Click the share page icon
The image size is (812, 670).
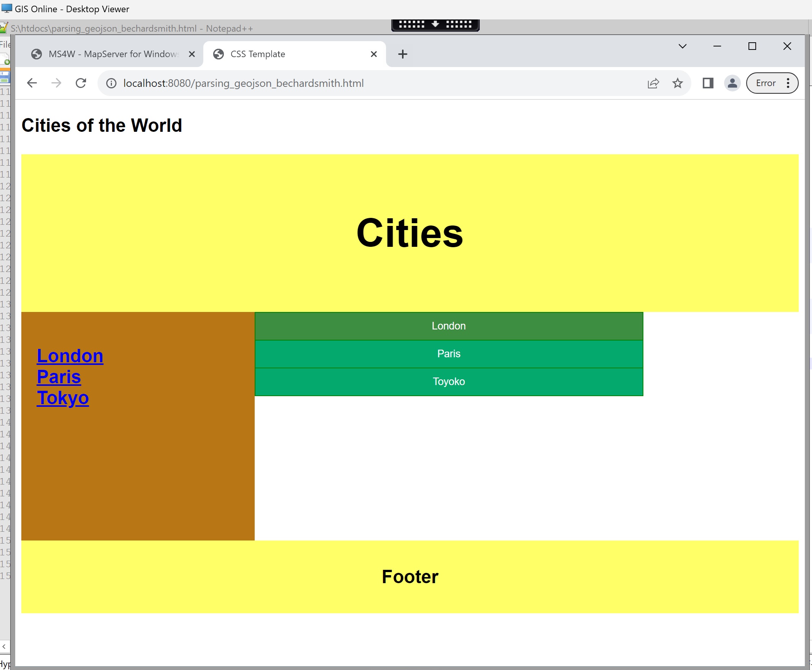[x=653, y=83]
